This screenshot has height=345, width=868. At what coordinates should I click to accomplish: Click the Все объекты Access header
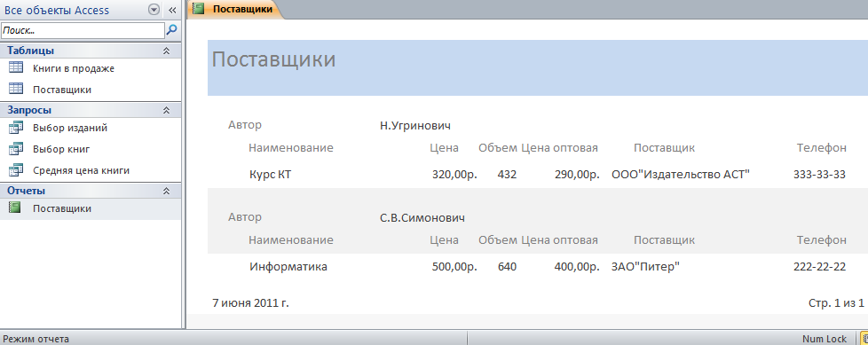click(x=57, y=11)
